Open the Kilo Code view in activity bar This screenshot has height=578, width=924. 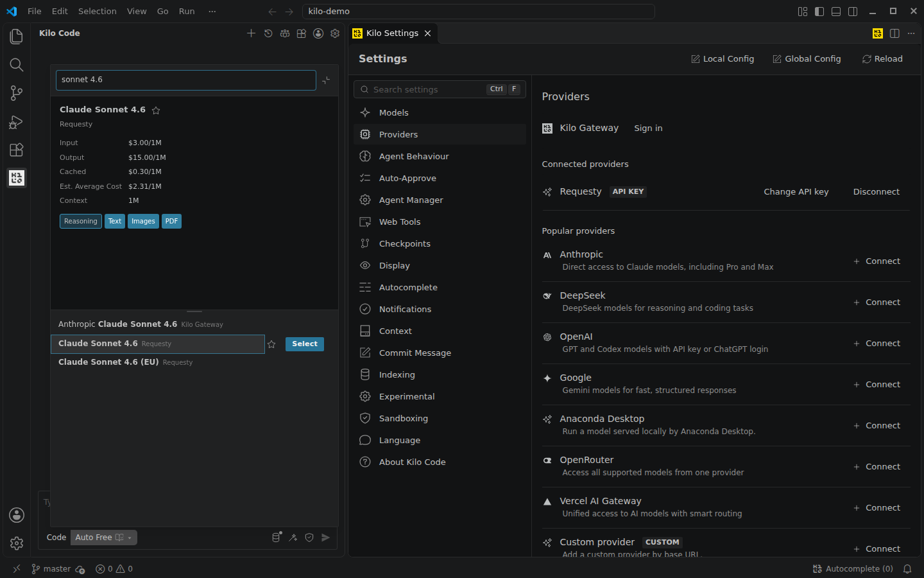point(17,178)
